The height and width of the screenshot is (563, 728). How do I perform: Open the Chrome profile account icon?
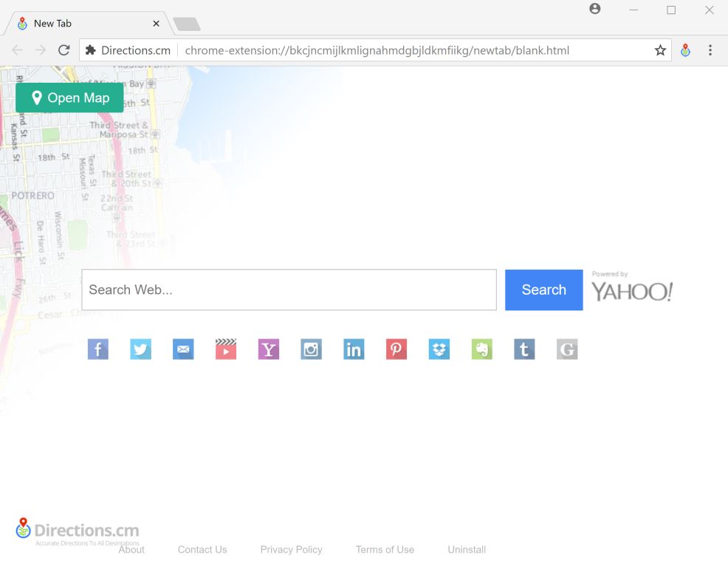[595, 9]
